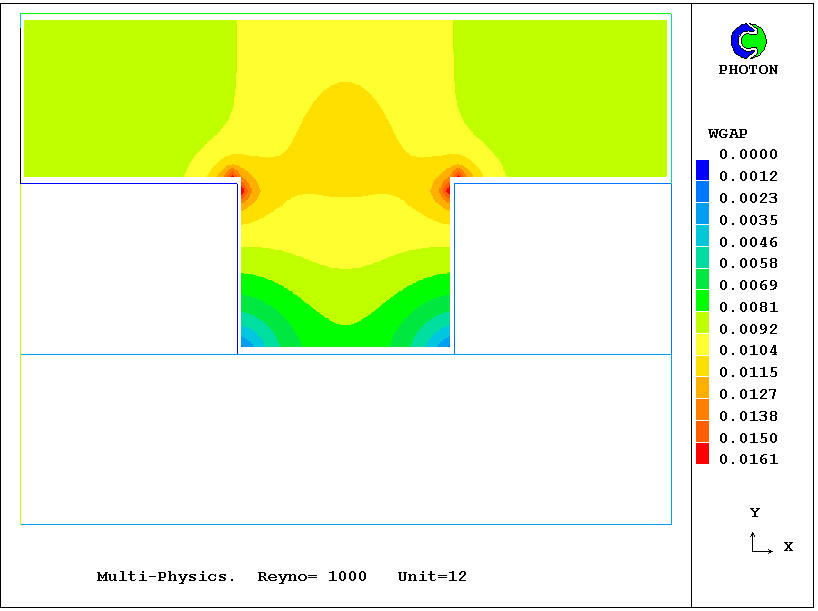
Task: Click the 0.0000 legend value
Action: pyautogui.click(x=748, y=155)
